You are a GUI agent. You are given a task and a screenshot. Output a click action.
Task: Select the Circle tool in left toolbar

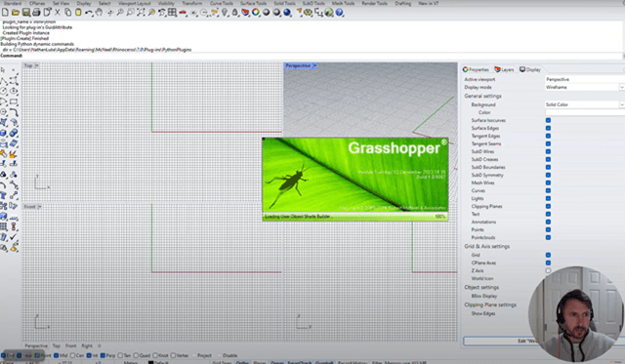tap(4, 92)
